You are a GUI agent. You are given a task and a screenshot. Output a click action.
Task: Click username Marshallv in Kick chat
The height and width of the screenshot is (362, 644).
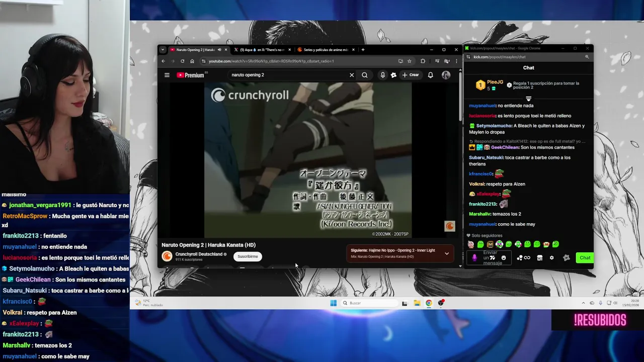(479, 214)
